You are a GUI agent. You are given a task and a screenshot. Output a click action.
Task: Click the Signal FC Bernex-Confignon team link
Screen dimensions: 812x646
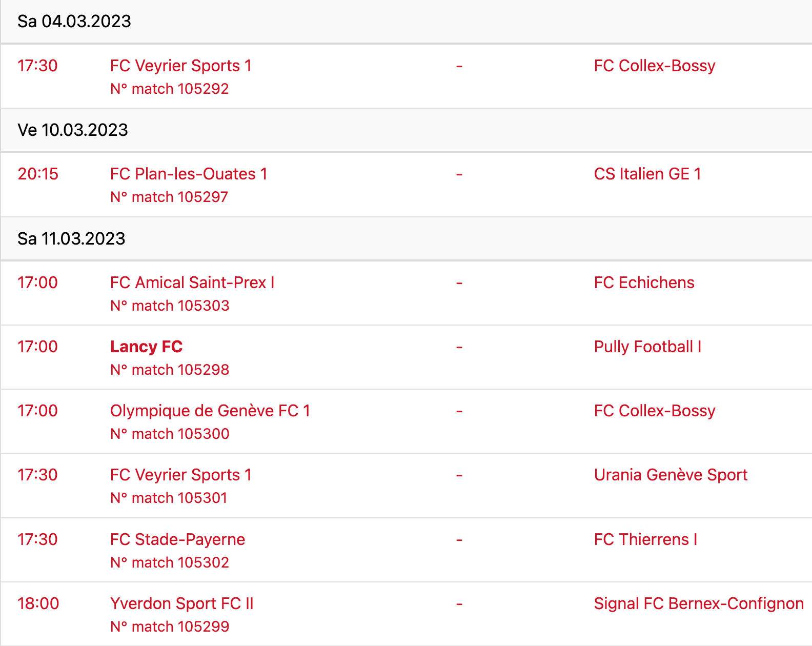(x=699, y=603)
